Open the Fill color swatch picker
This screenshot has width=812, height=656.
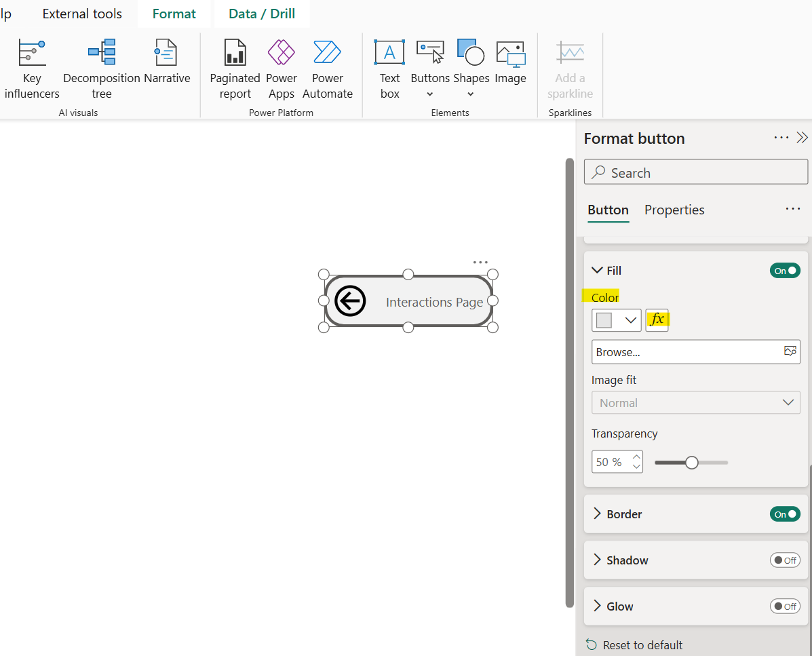[x=616, y=320]
